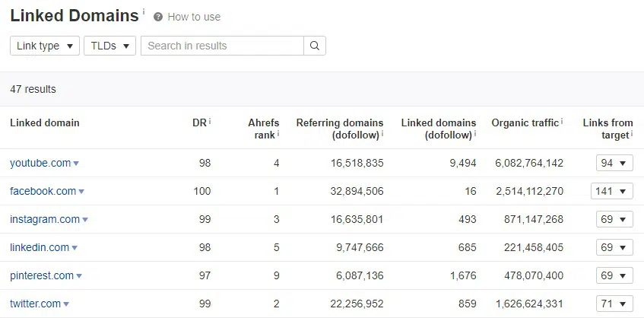Sort by Links from target column header
This screenshot has height=318, width=644.
click(608, 129)
